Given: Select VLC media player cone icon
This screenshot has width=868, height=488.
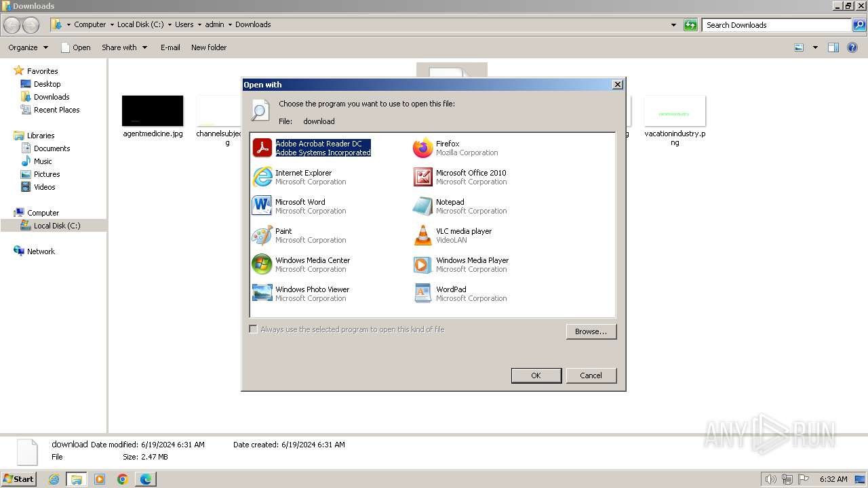Looking at the screenshot, I should pos(422,235).
